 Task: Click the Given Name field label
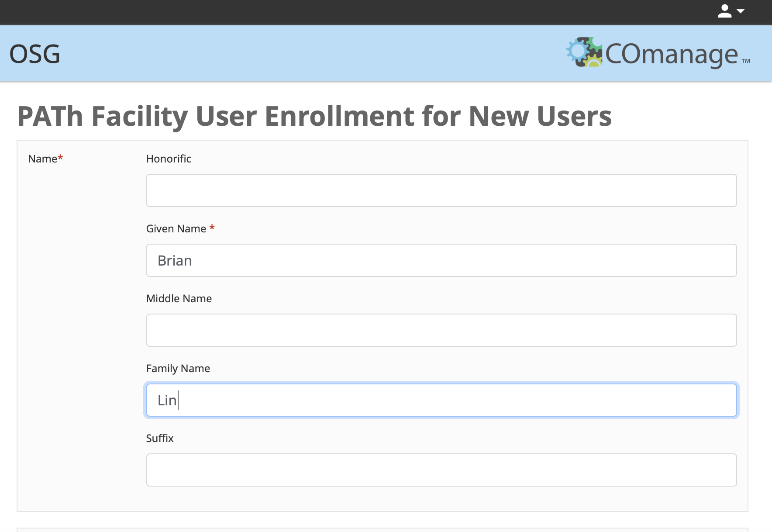(x=176, y=228)
